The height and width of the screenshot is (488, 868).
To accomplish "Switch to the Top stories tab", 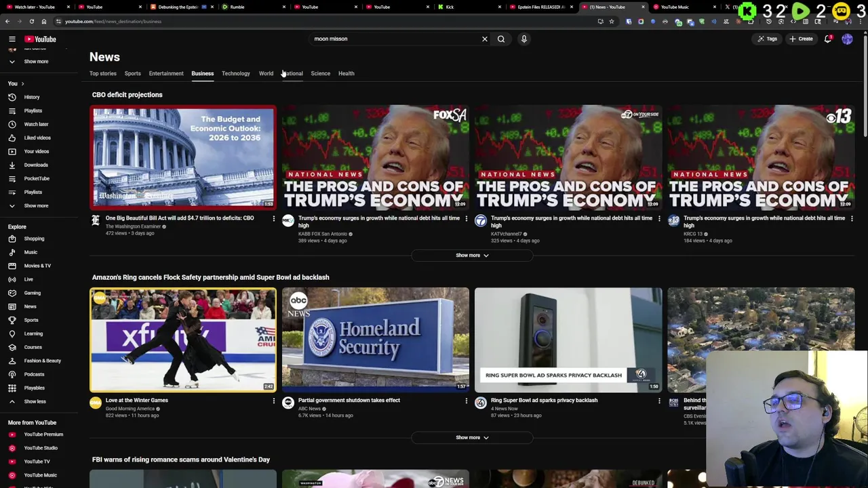I will click(x=103, y=73).
